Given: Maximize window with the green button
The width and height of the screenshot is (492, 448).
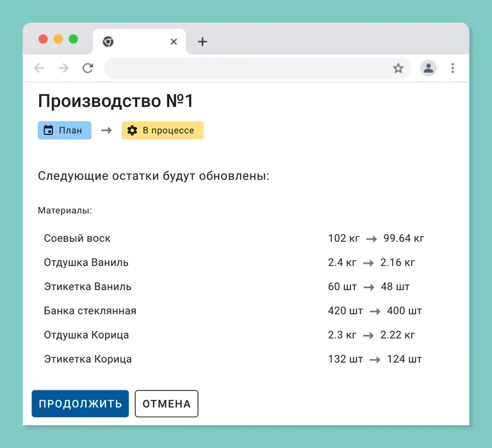Looking at the screenshot, I should (x=74, y=39).
